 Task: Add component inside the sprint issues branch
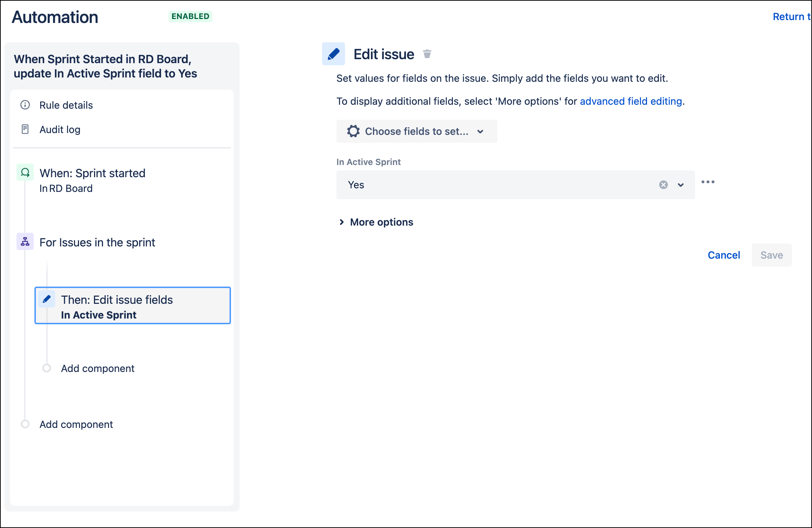98,368
